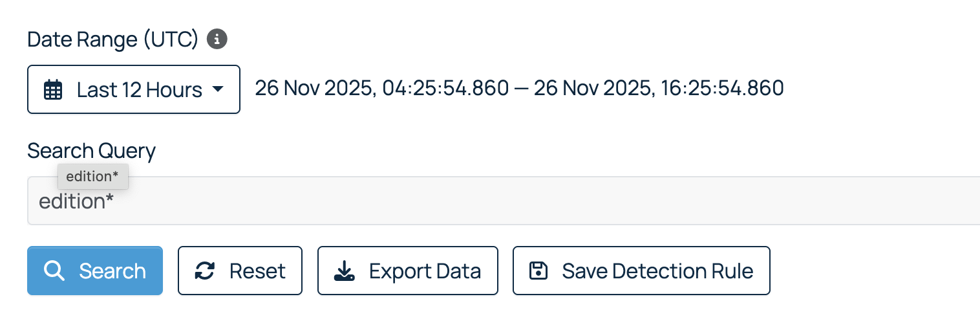Expand date range using the caret arrow
980x334 pixels.
pos(218,89)
